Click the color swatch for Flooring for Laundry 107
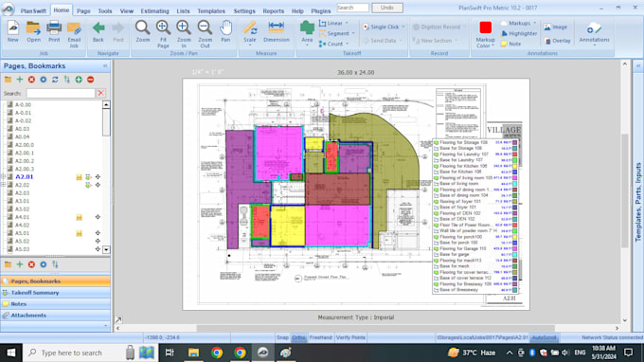This screenshot has height=362, width=644. coord(514,154)
